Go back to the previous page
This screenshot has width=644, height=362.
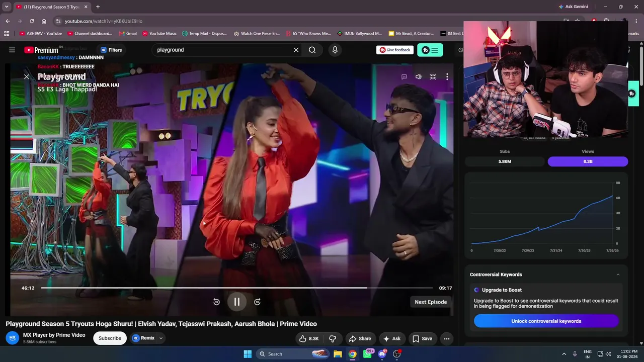[x=8, y=21]
